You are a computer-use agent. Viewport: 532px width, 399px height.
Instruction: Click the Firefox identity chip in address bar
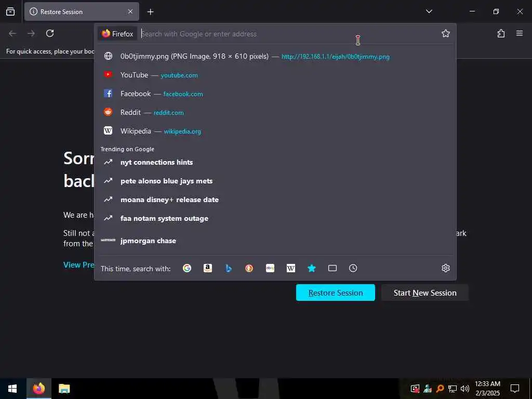117,34
